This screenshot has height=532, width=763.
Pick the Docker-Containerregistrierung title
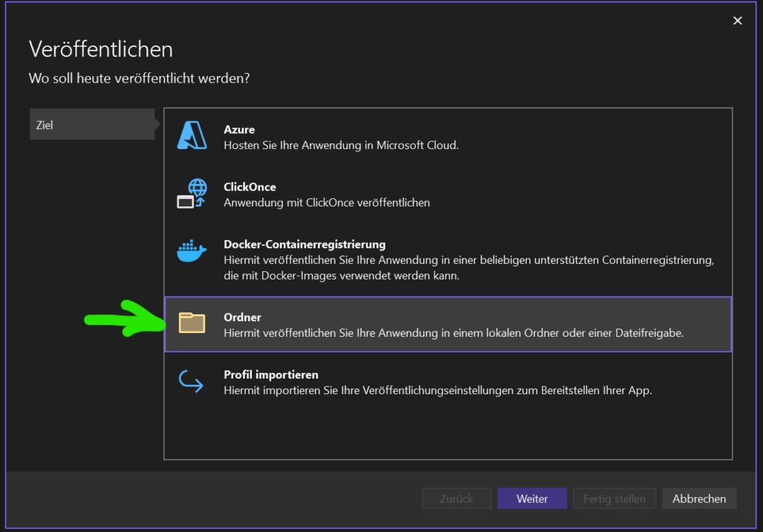point(304,244)
